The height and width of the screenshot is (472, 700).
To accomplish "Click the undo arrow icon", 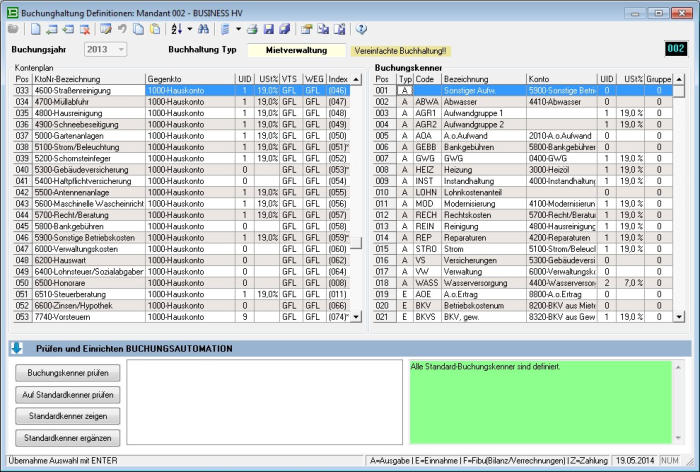I will tap(122, 29).
